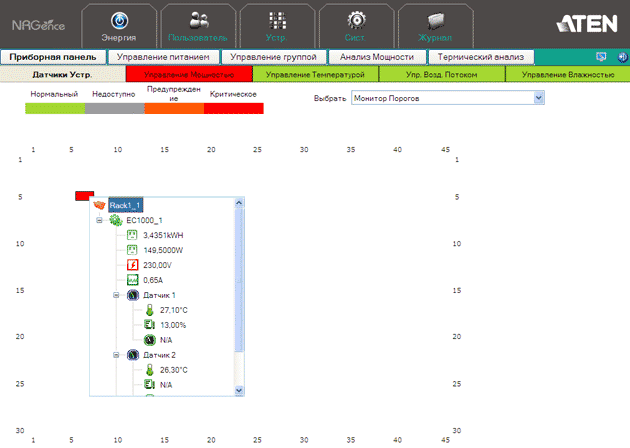Screen dimensions: 630x448
Task: Select the Датчики Устр. sub-tab
Action: 62,74
